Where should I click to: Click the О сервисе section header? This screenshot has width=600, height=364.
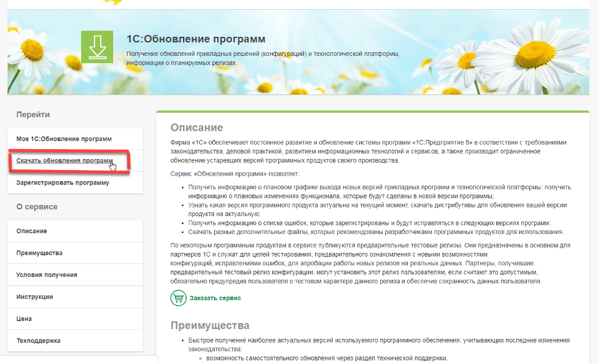(x=34, y=208)
